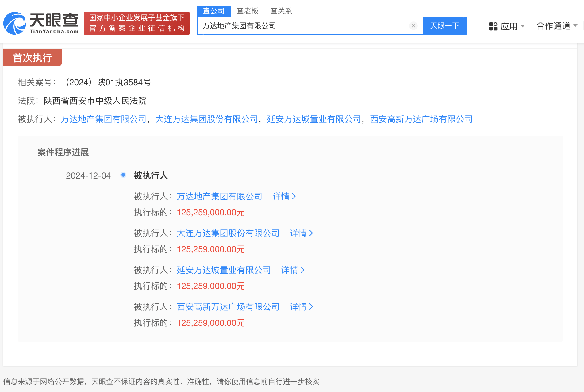Click the 2024-12-04 date text
The width and height of the screenshot is (584, 392).
(88, 175)
